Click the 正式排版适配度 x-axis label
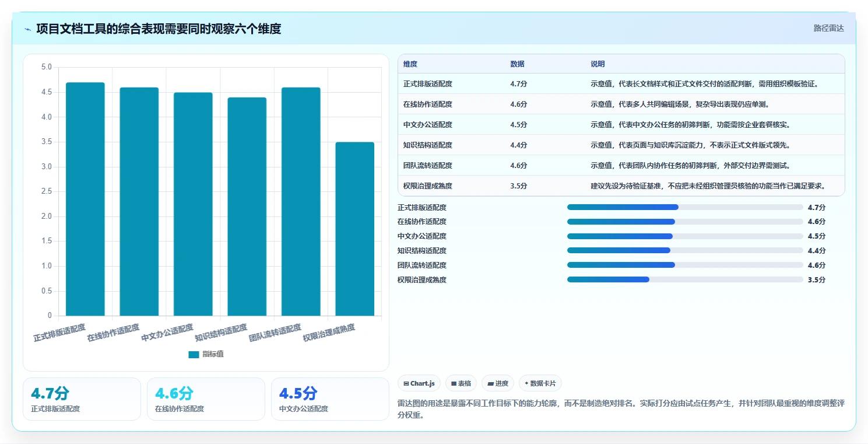The image size is (868, 444). coord(59,333)
